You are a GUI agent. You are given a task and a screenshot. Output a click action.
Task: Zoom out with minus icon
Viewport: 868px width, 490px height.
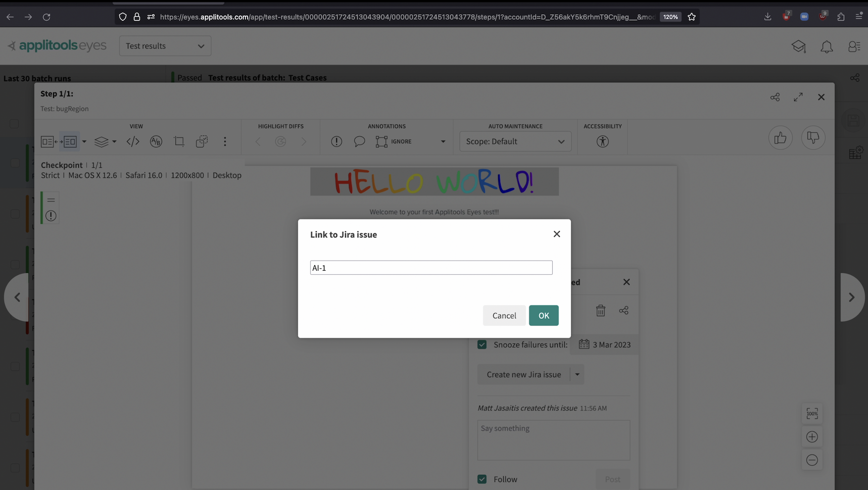[x=812, y=460]
